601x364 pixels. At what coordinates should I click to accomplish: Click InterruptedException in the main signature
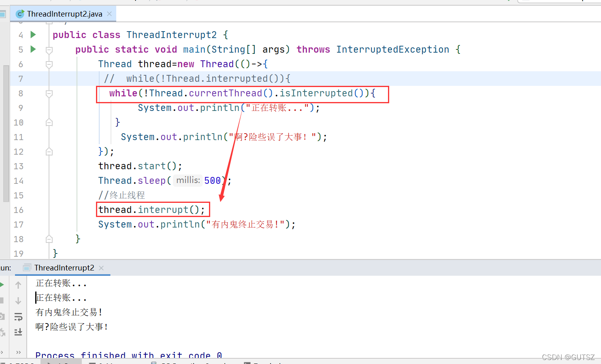[x=392, y=49]
